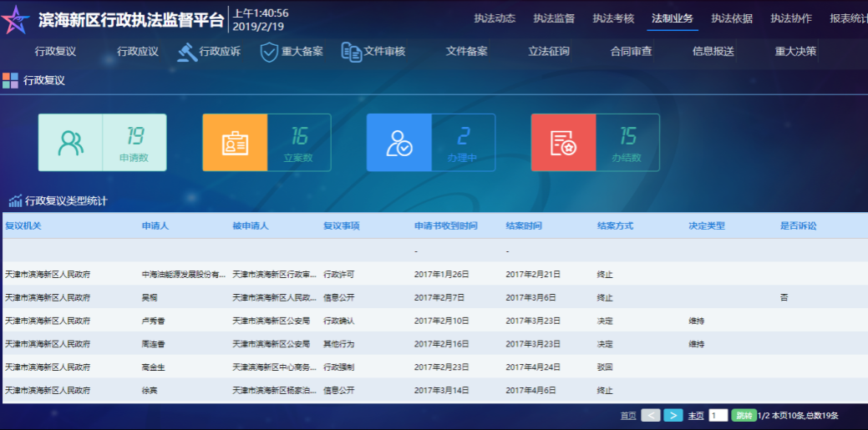Screen dimensions: 868x430
Task: Click the 末页 pagination link
Action: [696, 416]
